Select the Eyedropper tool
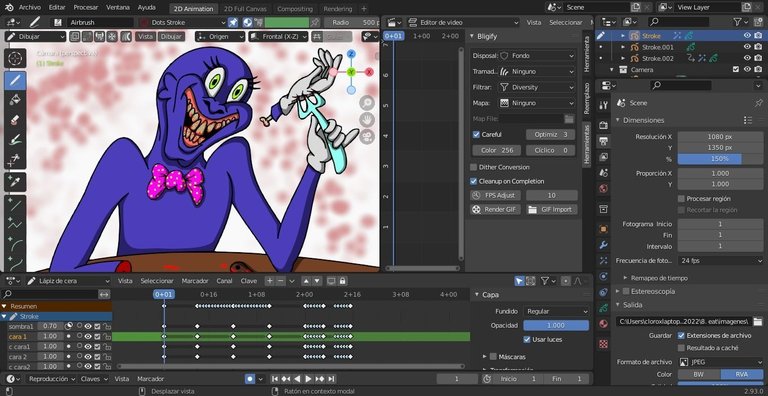 click(15, 182)
